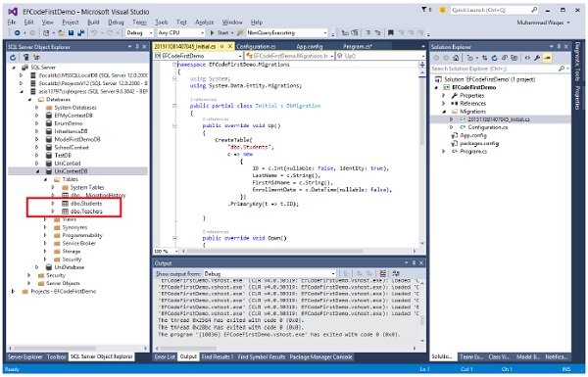
Task: Open the Build menu
Action: [x=93, y=23]
